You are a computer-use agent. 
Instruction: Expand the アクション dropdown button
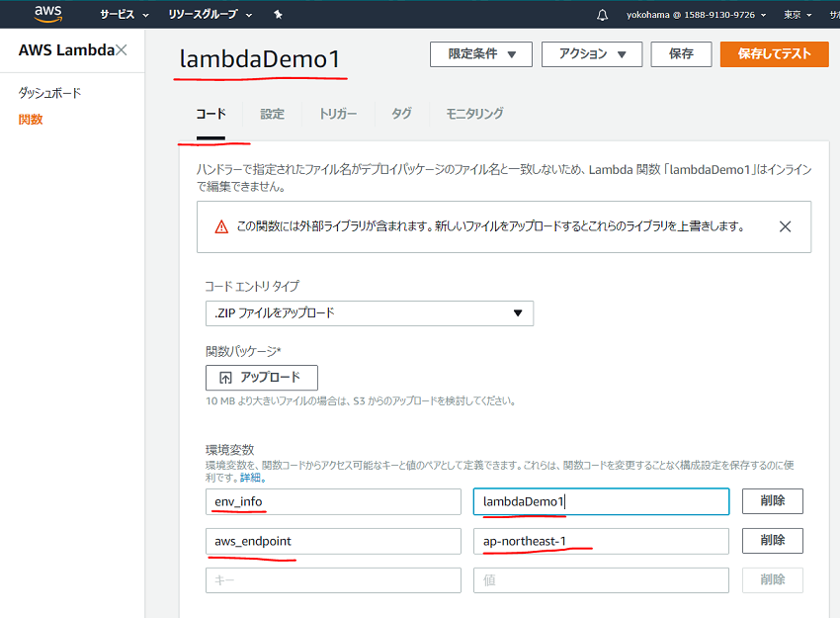click(x=592, y=54)
